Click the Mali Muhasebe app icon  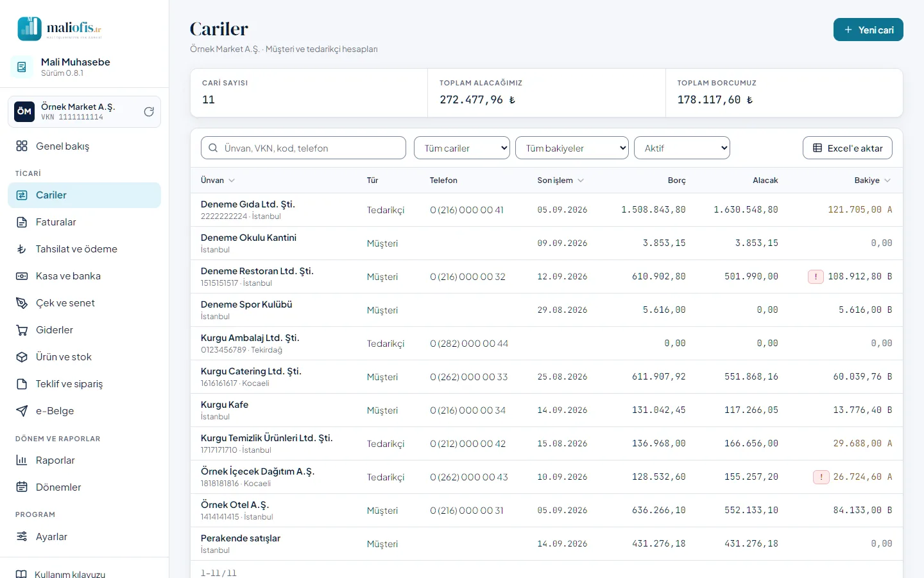22,67
